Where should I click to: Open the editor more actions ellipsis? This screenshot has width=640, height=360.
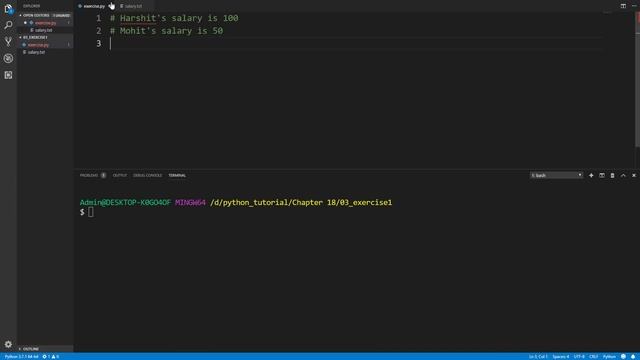634,6
